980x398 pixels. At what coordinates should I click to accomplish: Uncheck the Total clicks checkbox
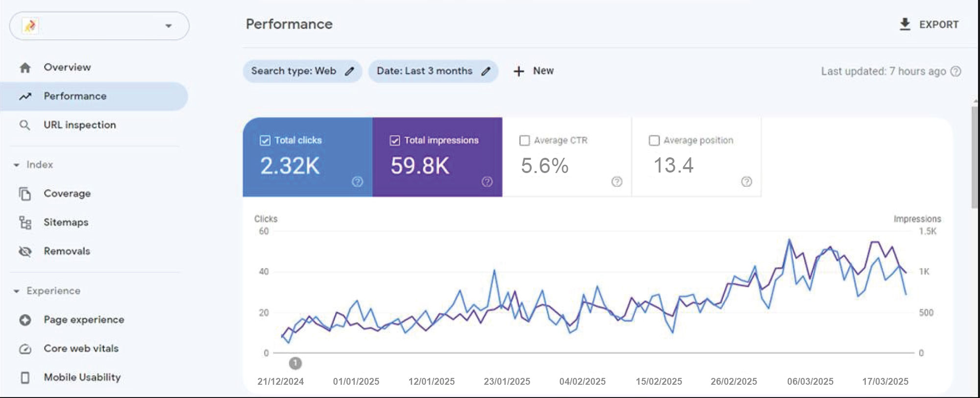(x=265, y=141)
